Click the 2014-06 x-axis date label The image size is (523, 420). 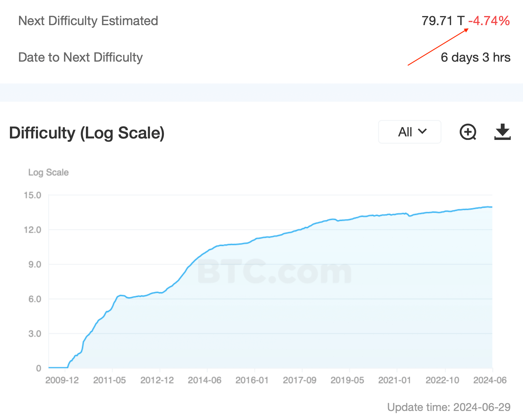[205, 380]
